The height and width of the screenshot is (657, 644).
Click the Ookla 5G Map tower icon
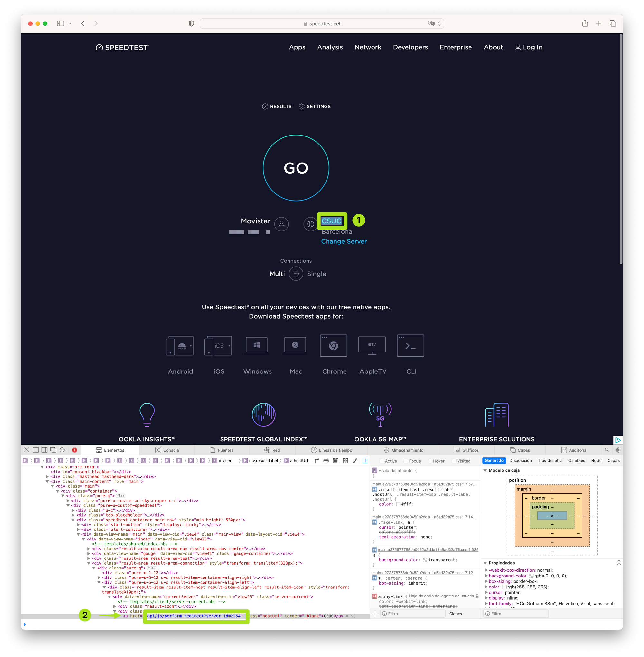click(380, 414)
